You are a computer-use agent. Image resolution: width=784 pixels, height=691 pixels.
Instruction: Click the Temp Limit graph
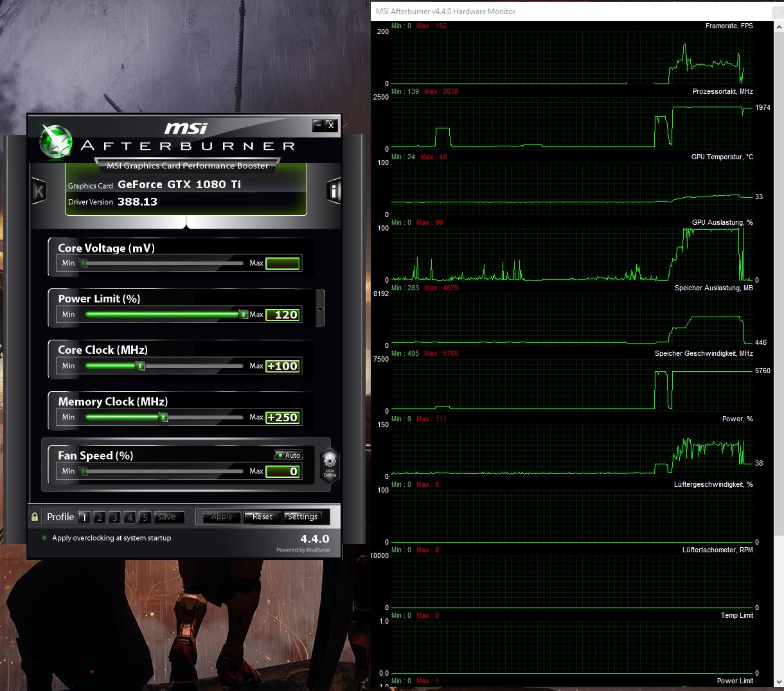click(571, 647)
